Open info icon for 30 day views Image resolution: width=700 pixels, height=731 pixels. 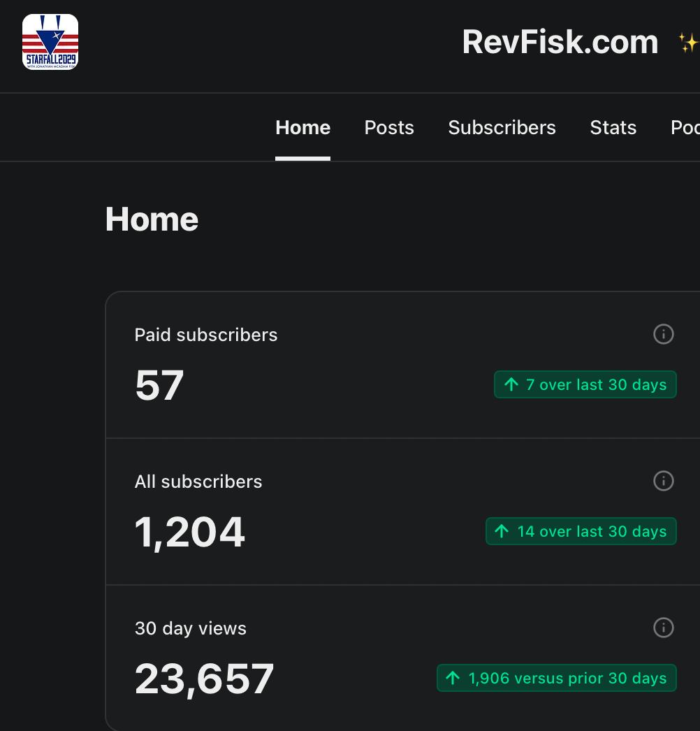[663, 628]
